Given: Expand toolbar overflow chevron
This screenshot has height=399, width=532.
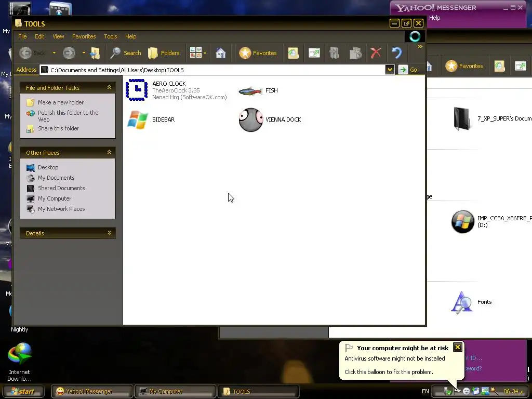Looking at the screenshot, I should coord(420,46).
